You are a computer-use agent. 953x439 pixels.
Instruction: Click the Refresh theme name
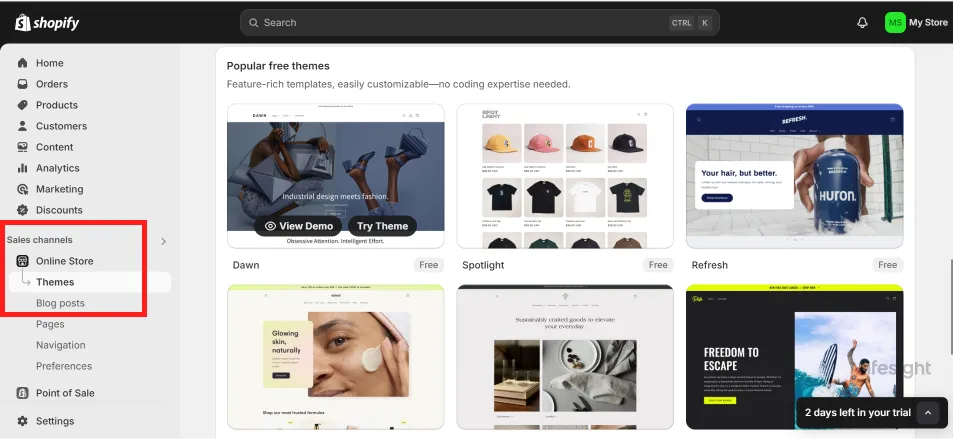709,265
